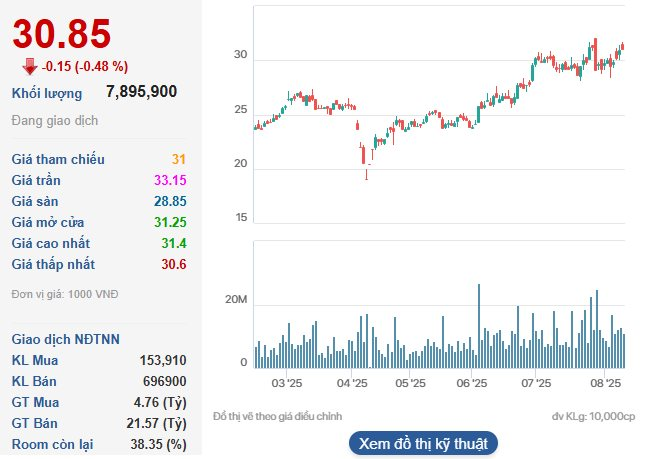
Task: Select the Khối lượng value 7,895,900
Action: click(141, 92)
